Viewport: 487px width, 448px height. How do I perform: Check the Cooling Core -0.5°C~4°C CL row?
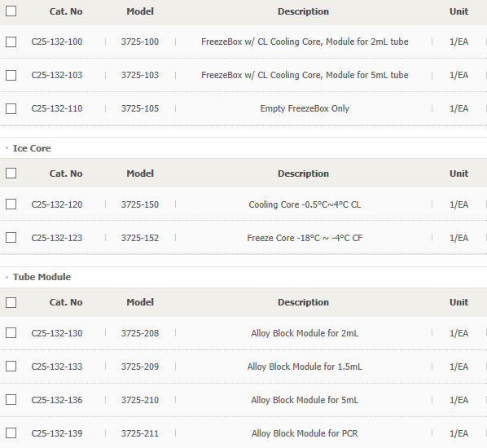pyautogui.click(x=11, y=204)
